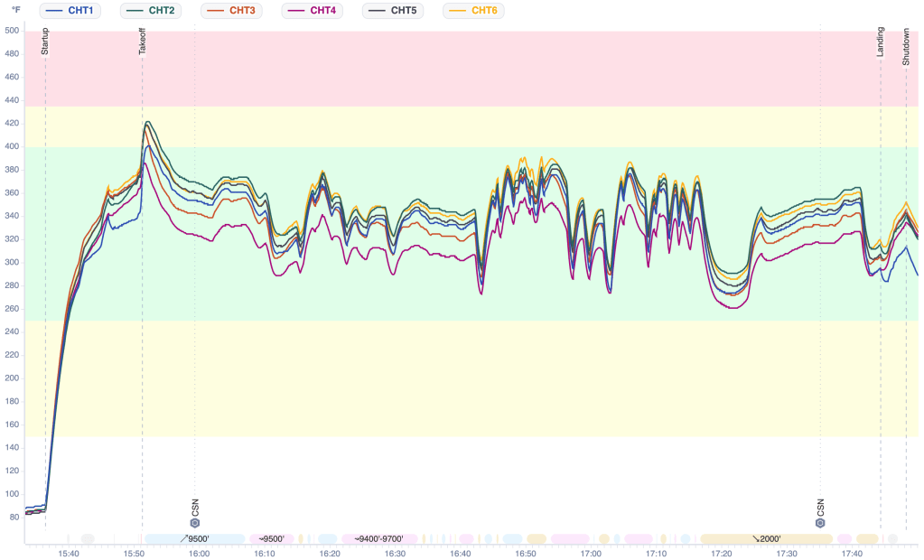Click the 15:40 time axis label
The height and width of the screenshot is (560, 924).
click(69, 554)
